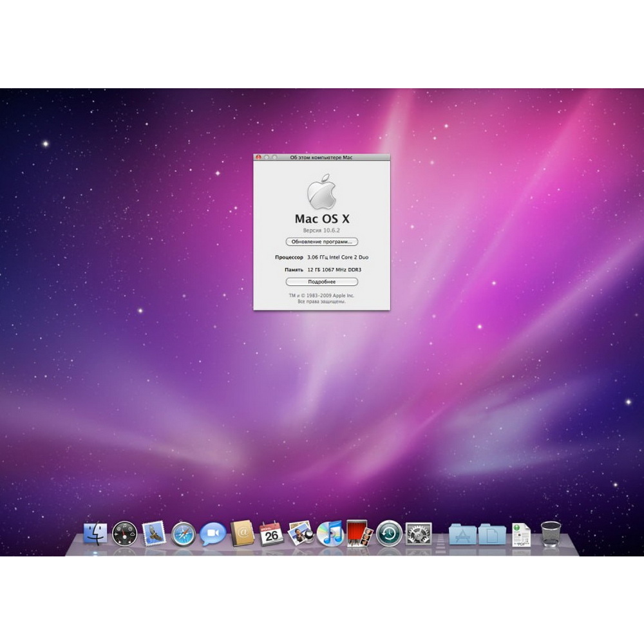Open the Trash in the Dock
Image resolution: width=644 pixels, height=644 pixels.
[551, 534]
